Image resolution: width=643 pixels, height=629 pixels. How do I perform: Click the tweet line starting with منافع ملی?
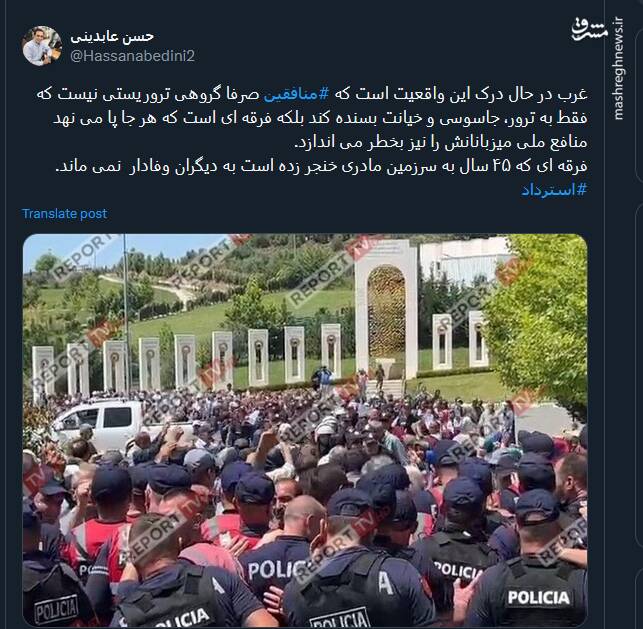[x=441, y=142]
